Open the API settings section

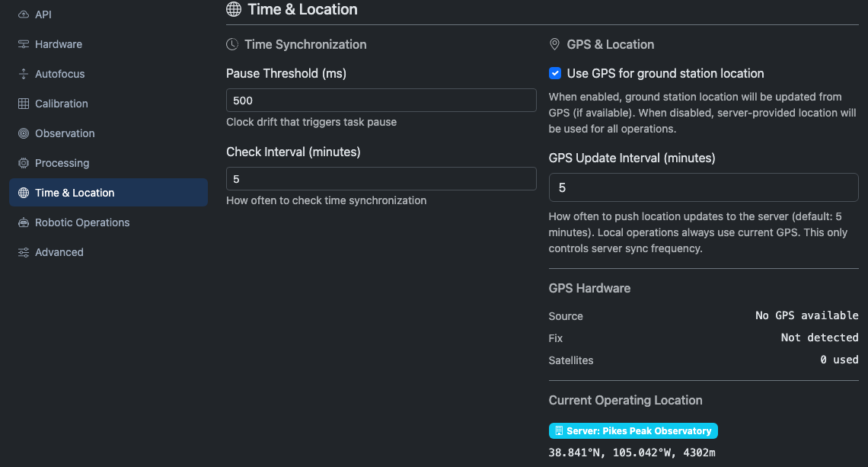point(108,14)
